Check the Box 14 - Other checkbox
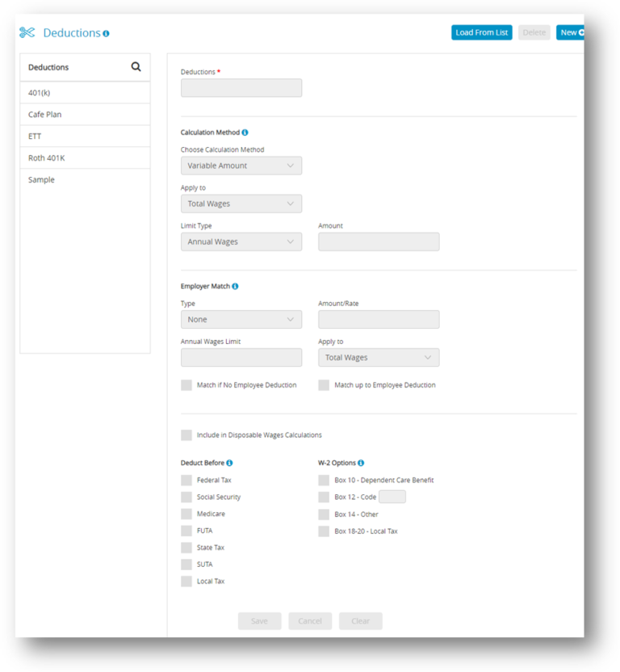Screen dimensions: 620x672 (324, 514)
